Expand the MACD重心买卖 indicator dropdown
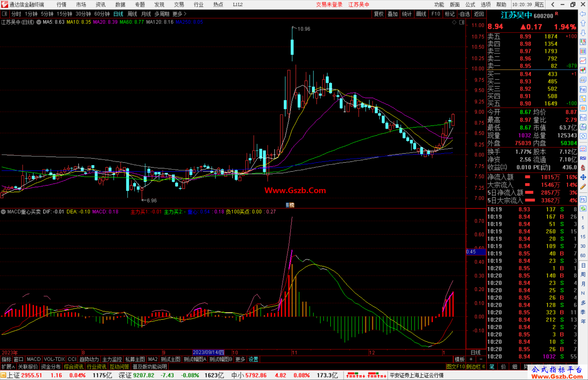The height and width of the screenshot is (380, 588). [x=3, y=212]
